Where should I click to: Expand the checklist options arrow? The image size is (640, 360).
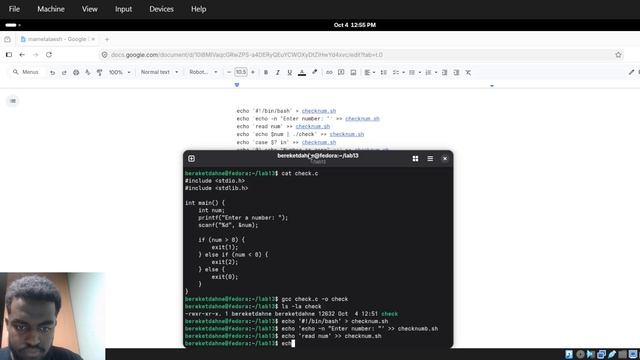point(403,73)
